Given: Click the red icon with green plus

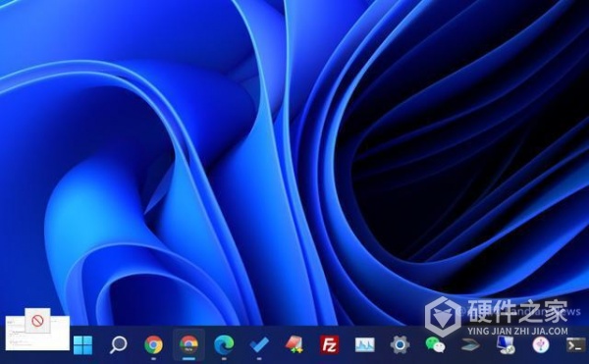Looking at the screenshot, I should [x=294, y=344].
